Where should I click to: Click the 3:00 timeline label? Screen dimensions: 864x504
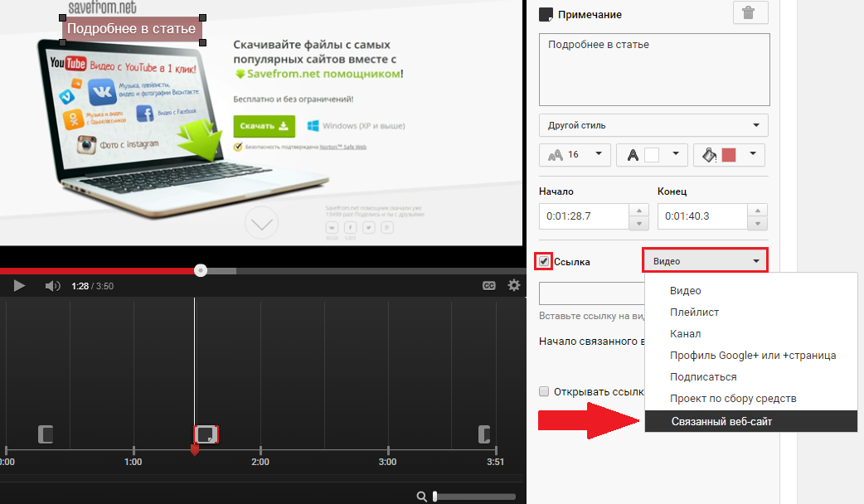pos(387,462)
